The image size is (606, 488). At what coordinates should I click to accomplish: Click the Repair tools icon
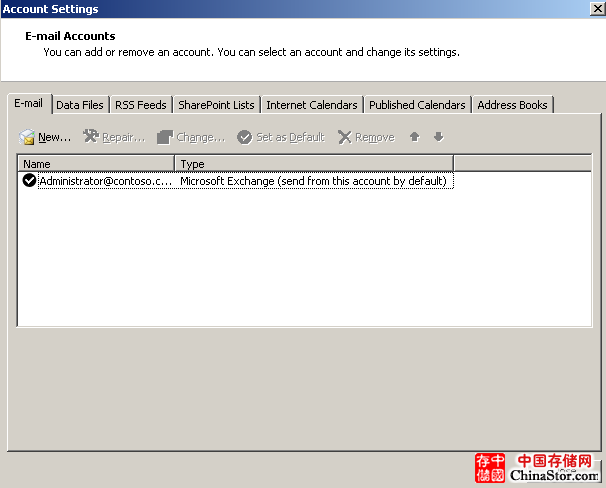pyautogui.click(x=90, y=137)
